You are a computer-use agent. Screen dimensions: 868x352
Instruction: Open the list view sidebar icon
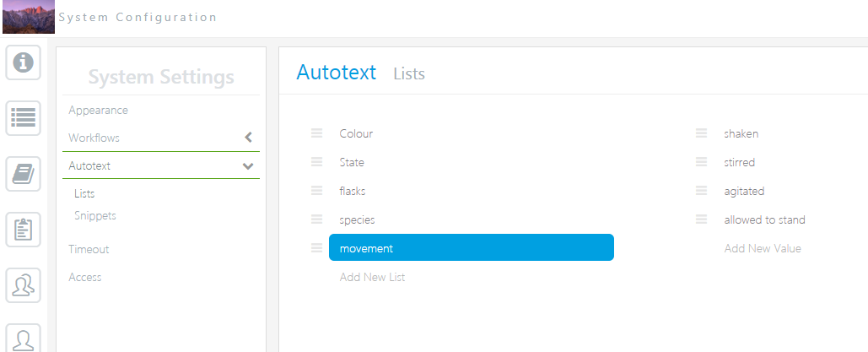[24, 118]
